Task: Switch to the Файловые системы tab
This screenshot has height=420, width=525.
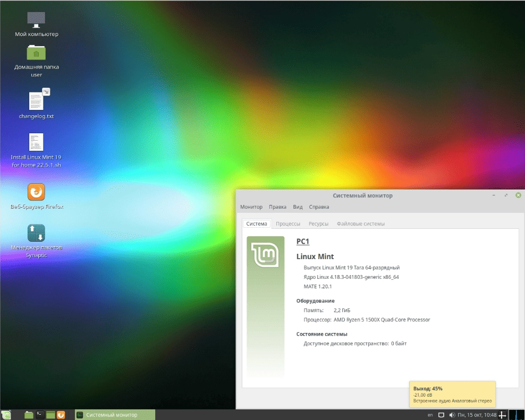Action: [361, 224]
